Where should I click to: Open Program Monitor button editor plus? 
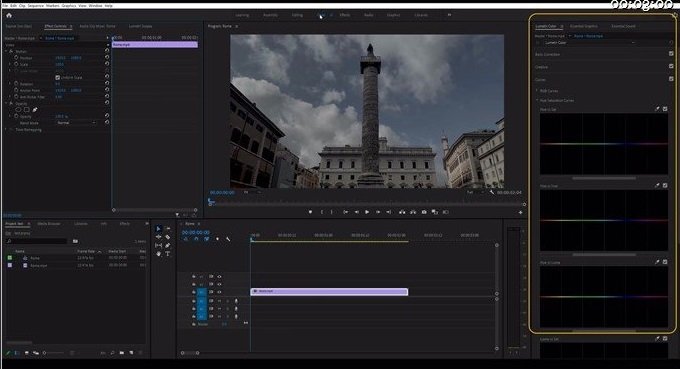tap(520, 212)
